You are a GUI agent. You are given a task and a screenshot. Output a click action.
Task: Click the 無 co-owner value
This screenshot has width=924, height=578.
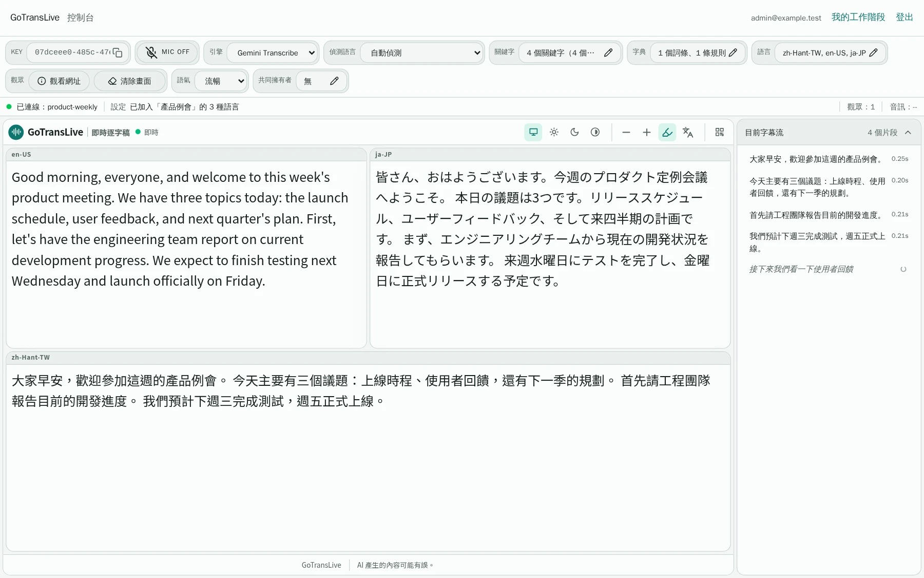[307, 81]
